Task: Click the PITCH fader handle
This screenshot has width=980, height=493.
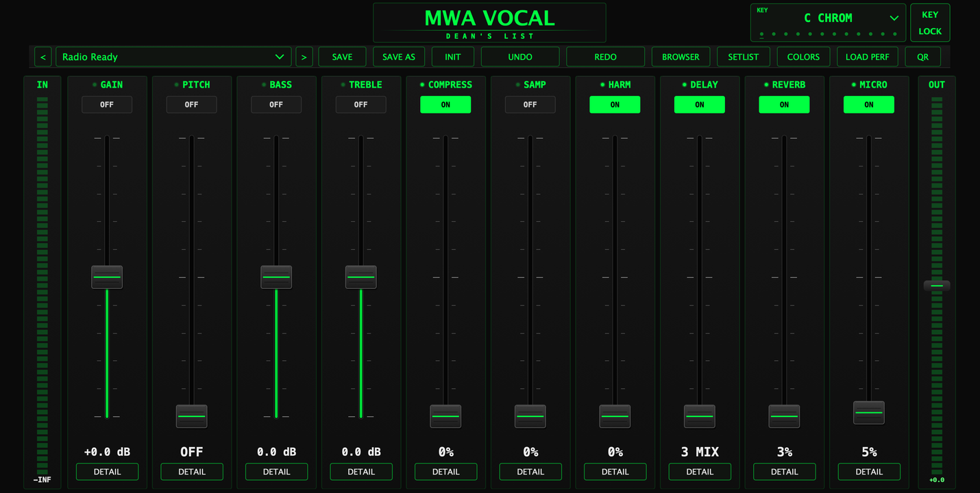Action: tap(192, 416)
